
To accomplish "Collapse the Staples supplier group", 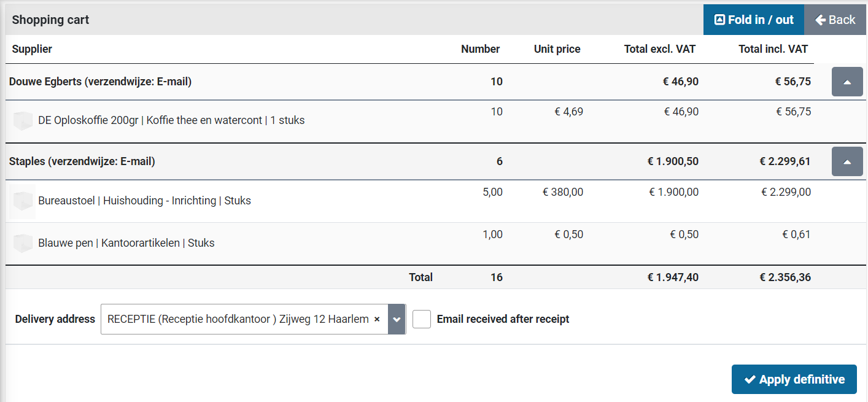I will tap(847, 162).
